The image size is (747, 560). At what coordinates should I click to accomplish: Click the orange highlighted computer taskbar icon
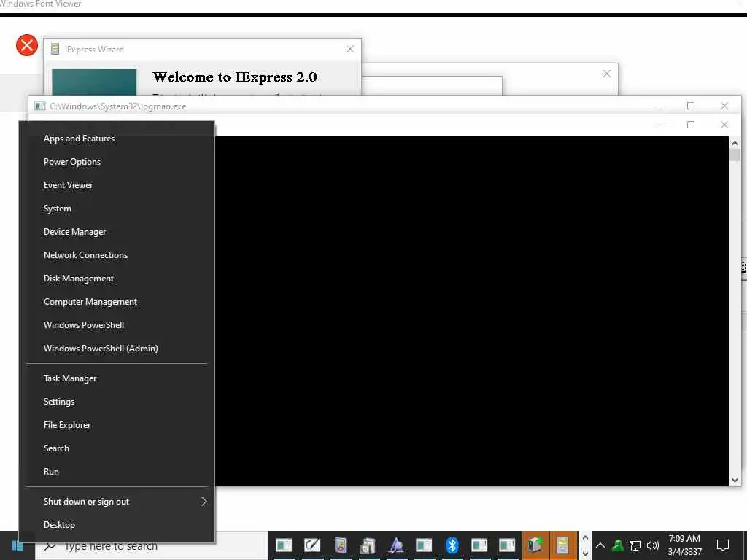(535, 545)
